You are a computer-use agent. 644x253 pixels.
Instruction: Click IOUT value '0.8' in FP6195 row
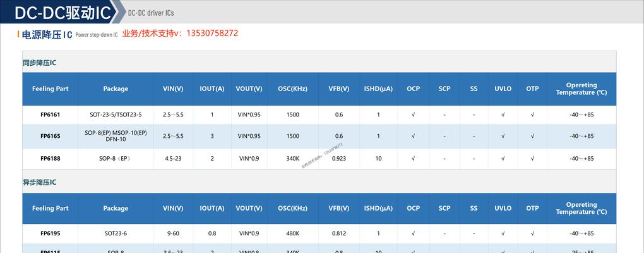212,233
